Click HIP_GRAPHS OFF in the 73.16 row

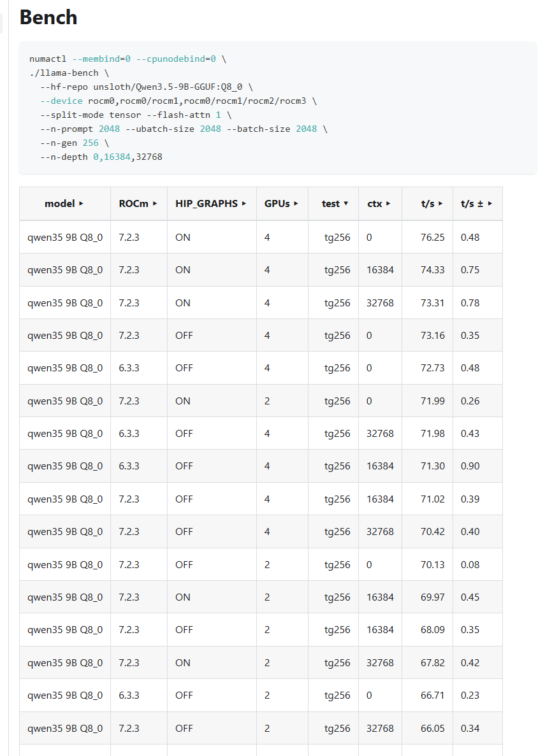[184, 336]
